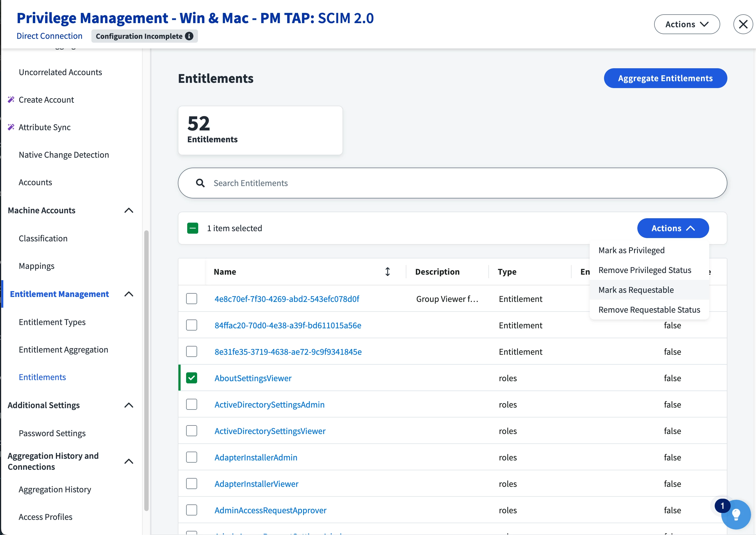Open the header Actions dropdown
This screenshot has width=756, height=535.
687,24
